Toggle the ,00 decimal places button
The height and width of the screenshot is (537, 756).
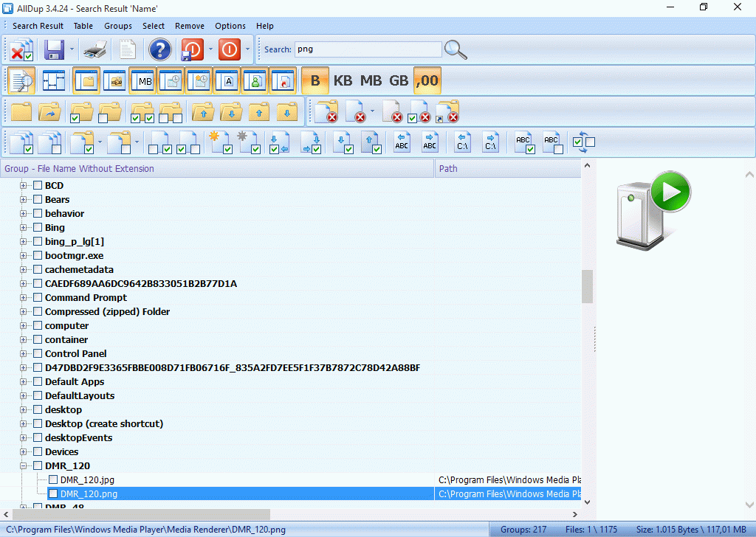[427, 80]
